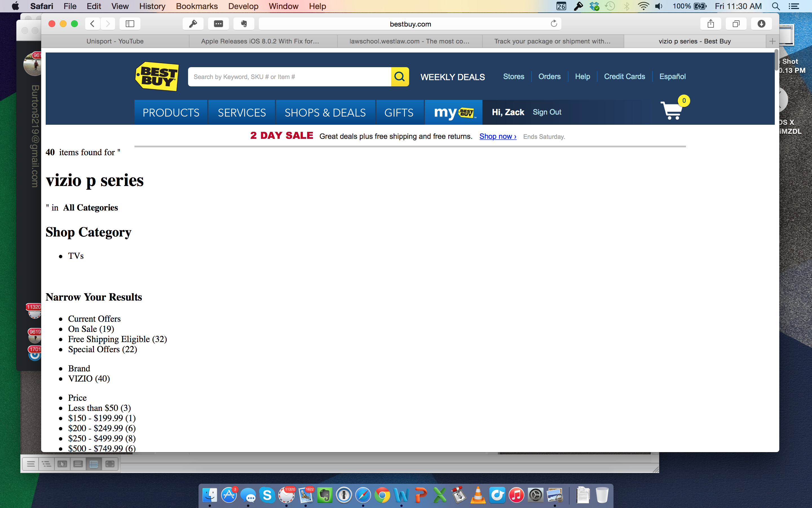Open the Safari downloads button
Image resolution: width=812 pixels, height=508 pixels.
pos(761,23)
